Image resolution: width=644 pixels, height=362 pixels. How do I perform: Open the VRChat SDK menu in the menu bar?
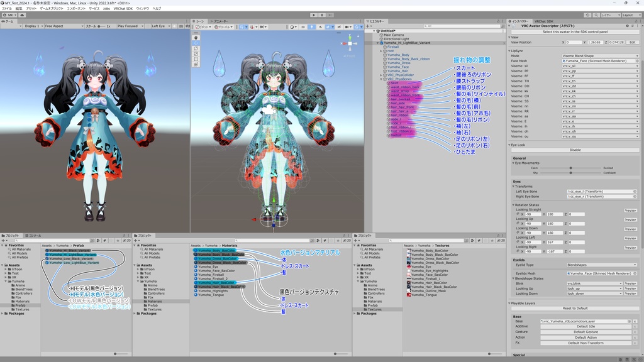(123, 9)
